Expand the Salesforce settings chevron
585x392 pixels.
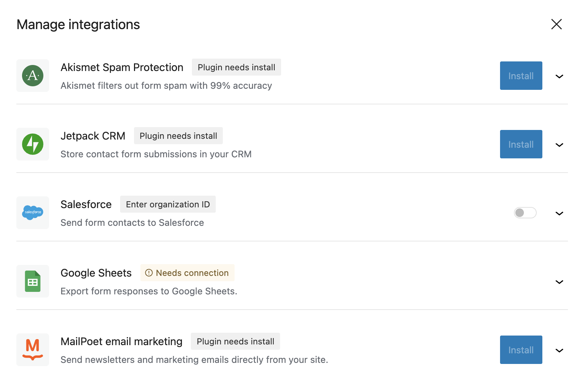coord(559,213)
